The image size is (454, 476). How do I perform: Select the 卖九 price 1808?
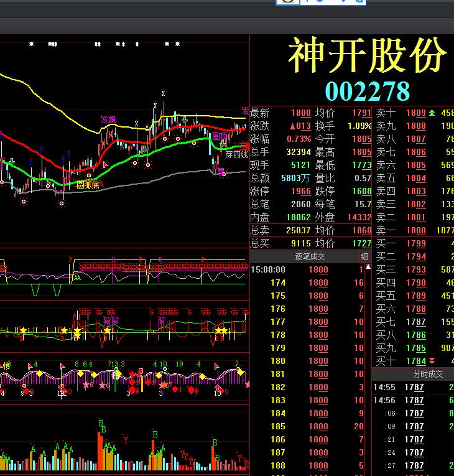click(x=416, y=126)
